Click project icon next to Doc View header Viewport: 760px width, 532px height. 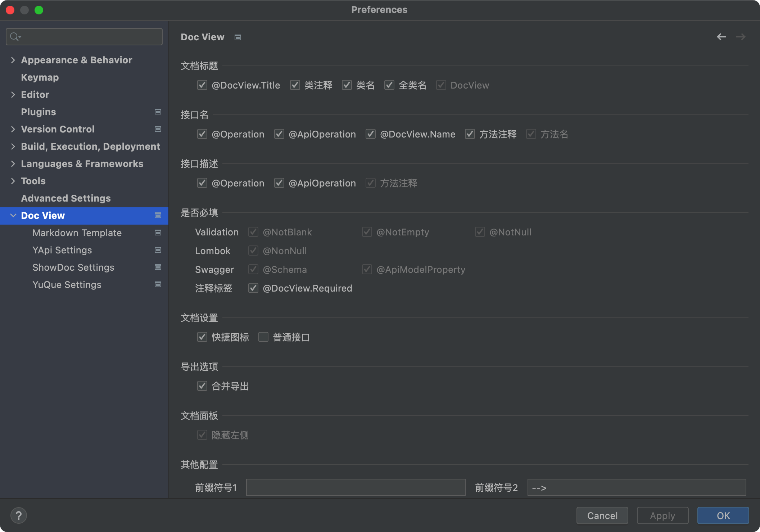(237, 37)
